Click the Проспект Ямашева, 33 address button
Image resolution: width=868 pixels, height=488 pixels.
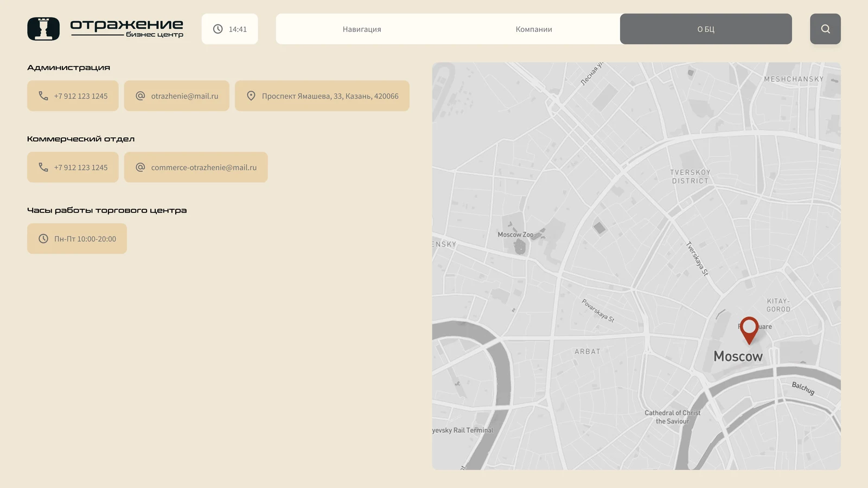[x=322, y=96]
